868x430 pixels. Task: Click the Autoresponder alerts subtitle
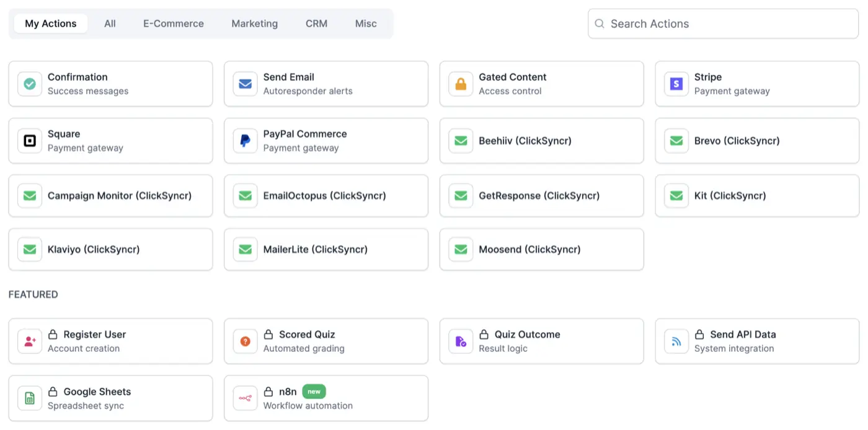tap(308, 91)
